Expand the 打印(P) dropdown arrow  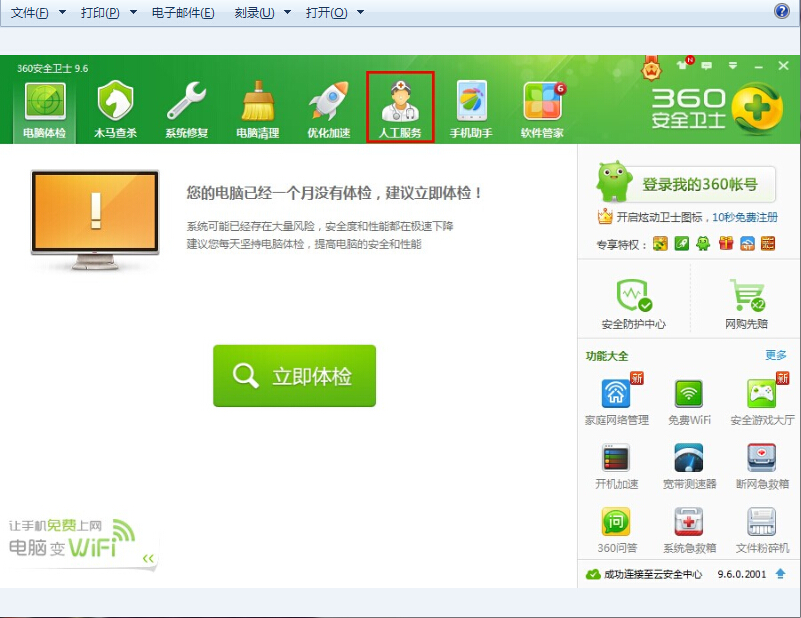132,13
